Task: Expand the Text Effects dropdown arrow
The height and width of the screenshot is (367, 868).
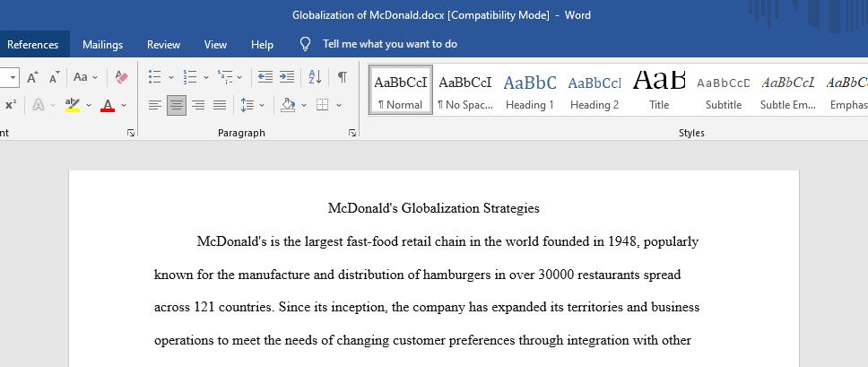Action: [x=53, y=105]
